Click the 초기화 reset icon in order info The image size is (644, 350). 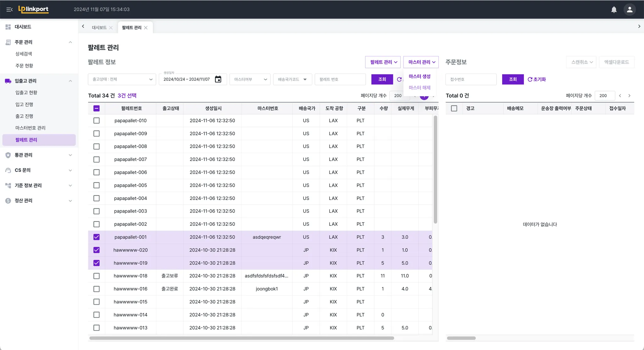[x=530, y=79]
